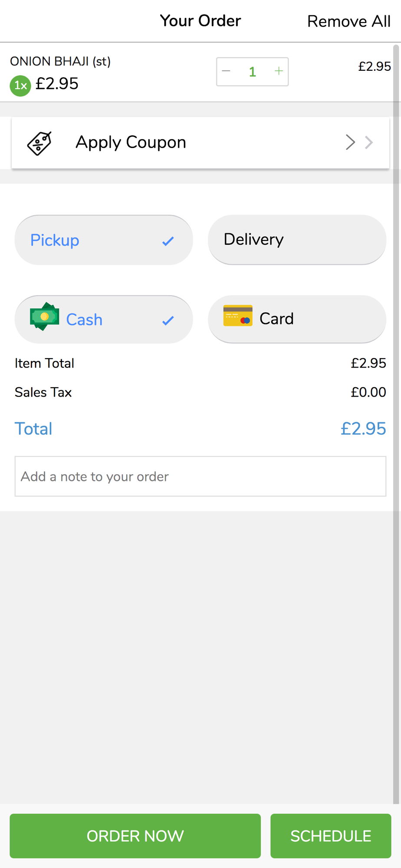Click the light gray chevron arrow

(x=369, y=142)
